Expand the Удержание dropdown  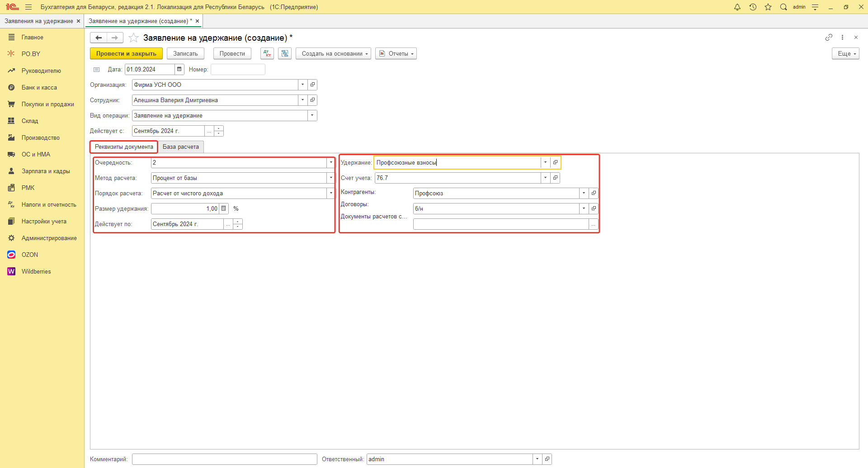coord(545,162)
